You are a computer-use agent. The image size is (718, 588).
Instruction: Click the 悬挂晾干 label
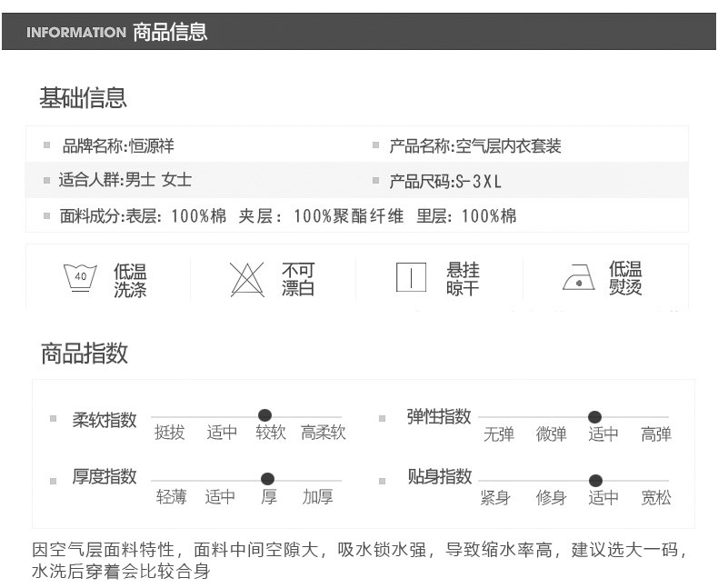[463, 278]
